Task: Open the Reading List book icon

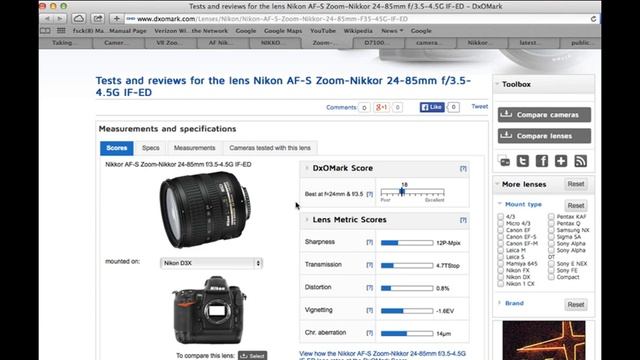Action: coord(45,31)
